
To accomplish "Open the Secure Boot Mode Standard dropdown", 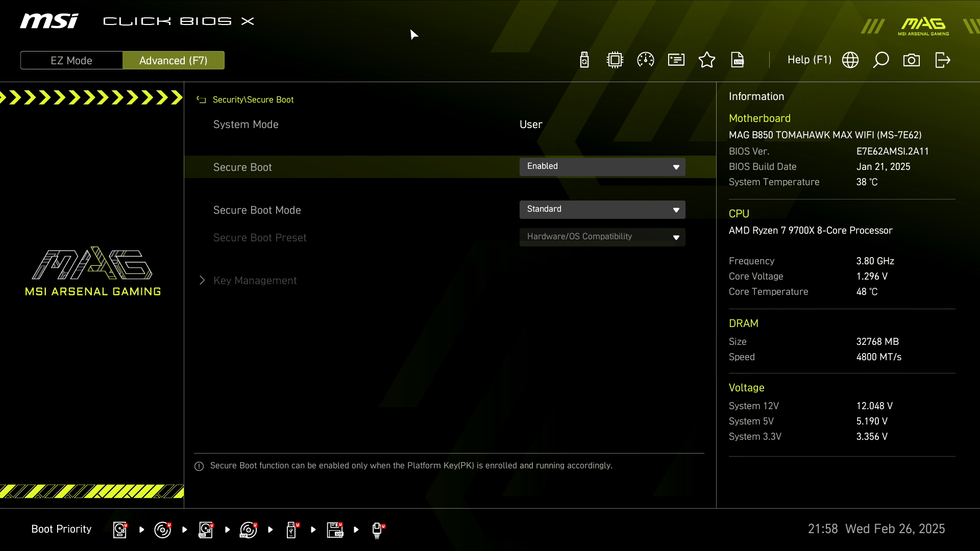I will (x=602, y=210).
